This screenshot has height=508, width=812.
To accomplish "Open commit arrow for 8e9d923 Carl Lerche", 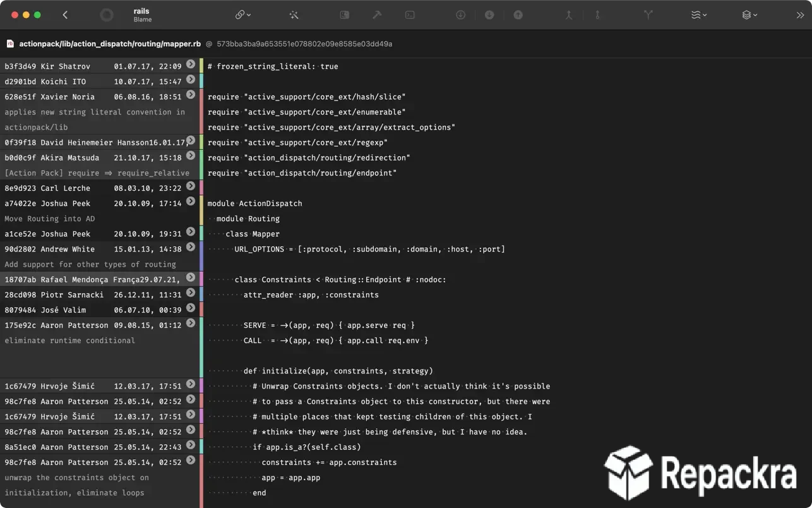I will pos(191,186).
